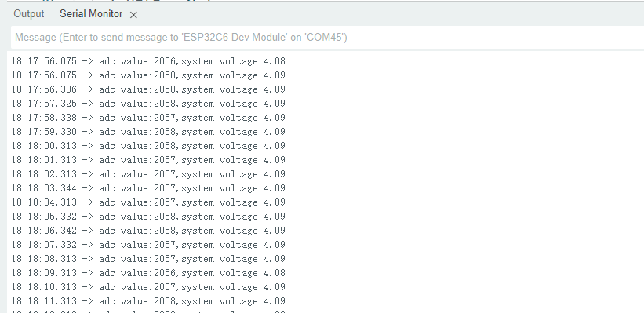Click the log line timestamped 18:18:03.344
The image size is (644, 313).
(x=148, y=188)
